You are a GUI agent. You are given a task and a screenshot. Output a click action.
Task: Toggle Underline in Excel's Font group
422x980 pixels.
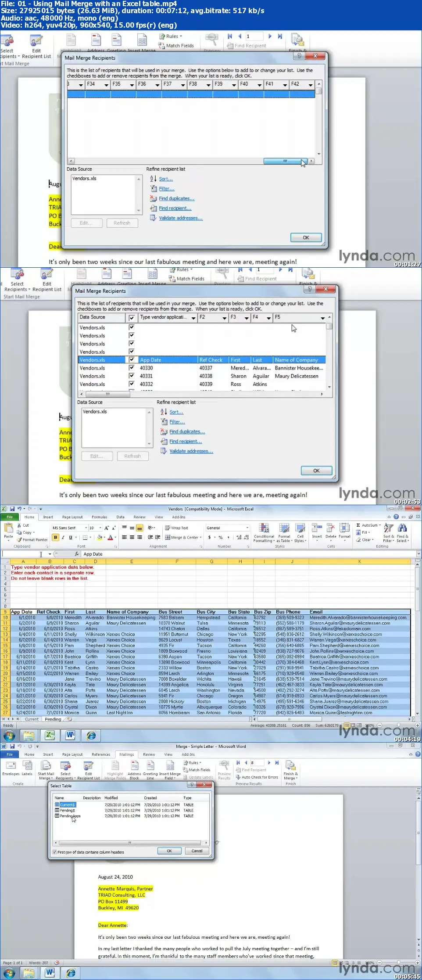click(x=70, y=537)
